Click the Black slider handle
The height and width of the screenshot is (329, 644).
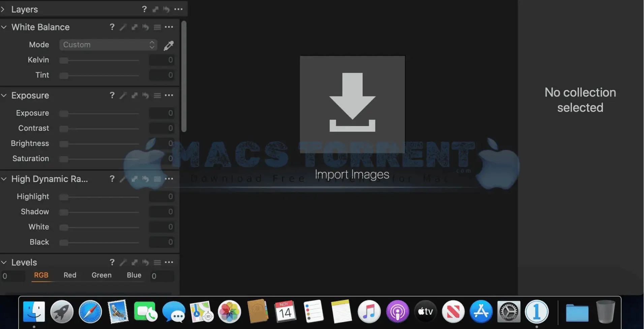point(64,243)
